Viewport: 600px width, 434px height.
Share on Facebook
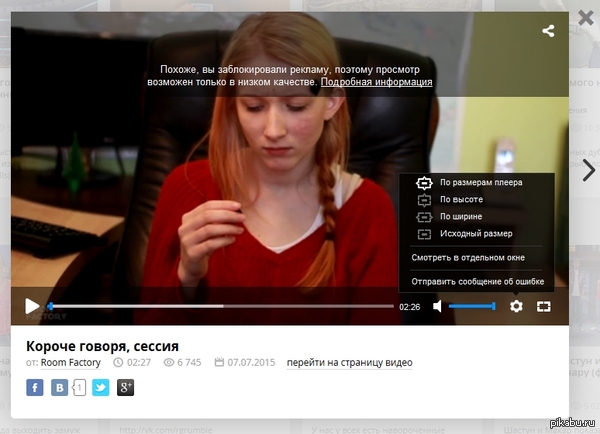(35, 388)
